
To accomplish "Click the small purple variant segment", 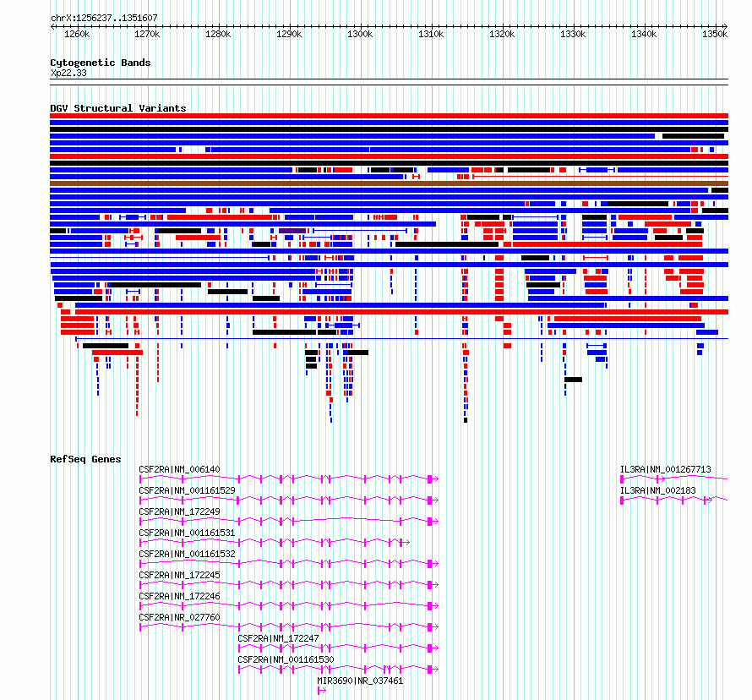I will (292, 231).
